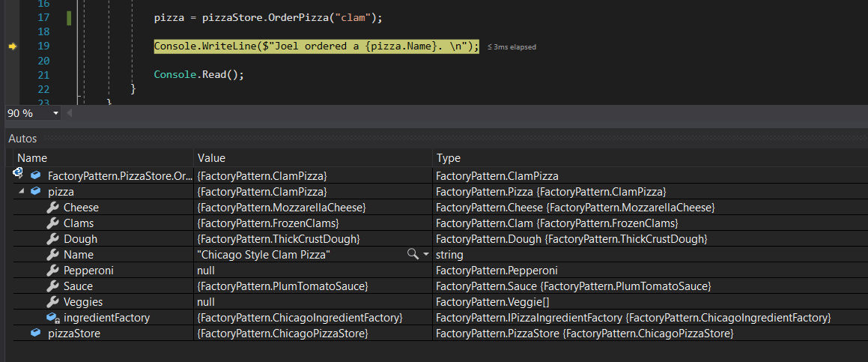The width and height of the screenshot is (868, 362).
Task: Click the wrench icon beside Dough
Action: coord(52,239)
